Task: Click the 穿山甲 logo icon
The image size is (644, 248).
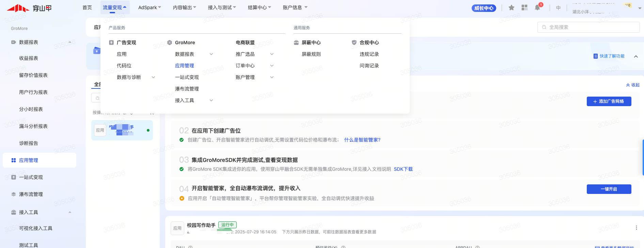Action: [18, 8]
